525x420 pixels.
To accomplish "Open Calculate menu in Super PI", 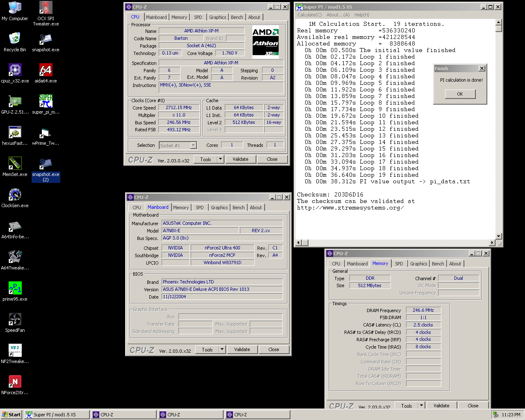I will [309, 15].
